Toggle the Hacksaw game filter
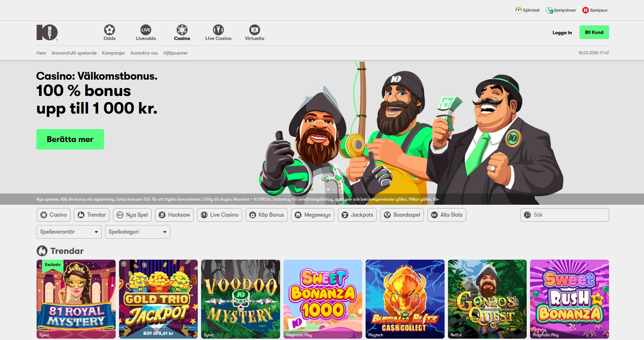The image size is (644, 340). [174, 215]
